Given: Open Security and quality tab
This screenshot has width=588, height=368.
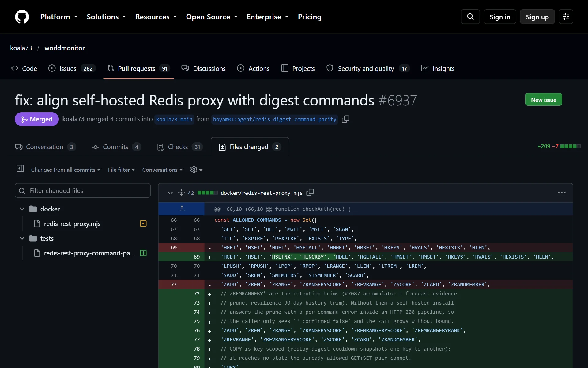Looking at the screenshot, I should coord(368,68).
